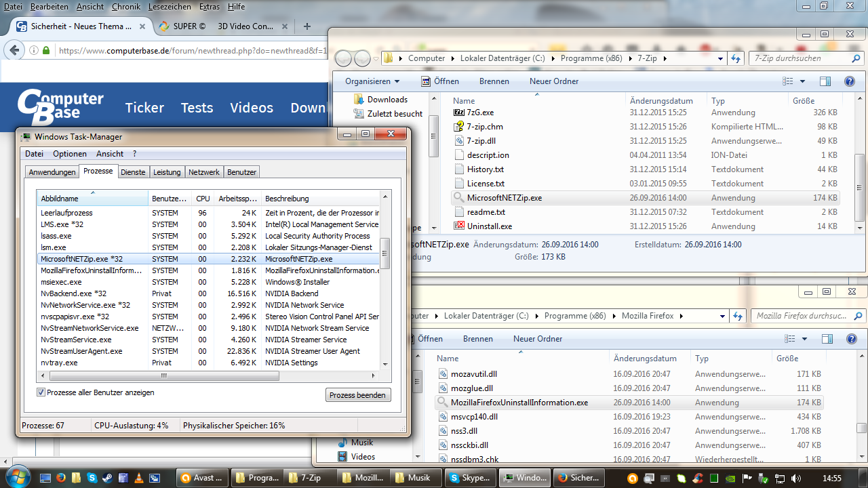This screenshot has height=488, width=868.
Task: Open view options dropdown in Mozilla Firefox window
Action: tap(804, 339)
